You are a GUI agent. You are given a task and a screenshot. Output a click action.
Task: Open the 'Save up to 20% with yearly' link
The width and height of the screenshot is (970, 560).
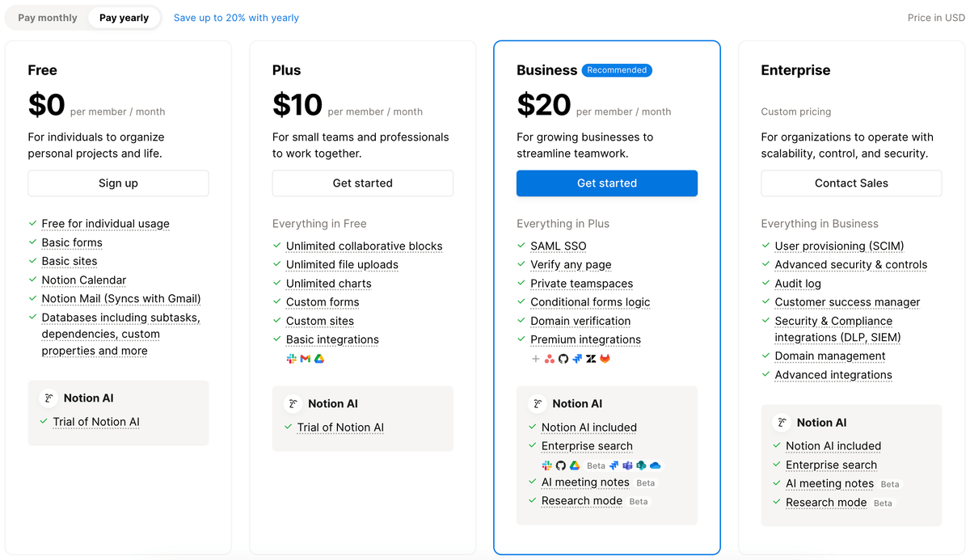[x=236, y=18]
